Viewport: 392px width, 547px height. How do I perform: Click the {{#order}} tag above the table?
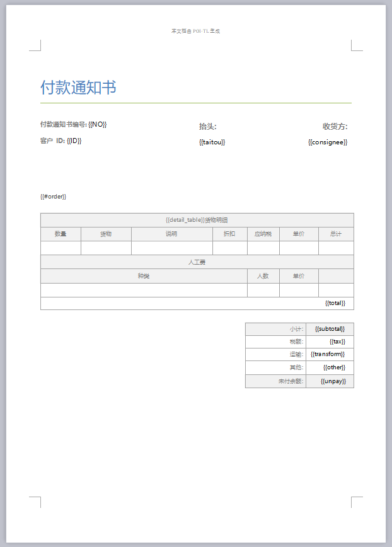click(53, 197)
